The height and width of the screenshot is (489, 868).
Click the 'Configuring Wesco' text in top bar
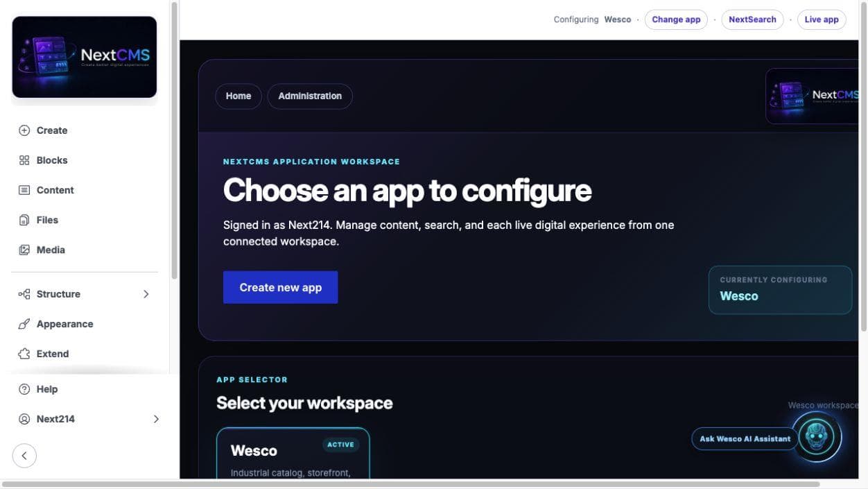point(592,19)
